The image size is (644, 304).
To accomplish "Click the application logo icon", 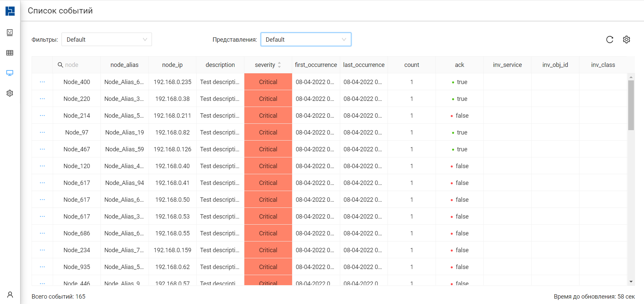I will (10, 11).
